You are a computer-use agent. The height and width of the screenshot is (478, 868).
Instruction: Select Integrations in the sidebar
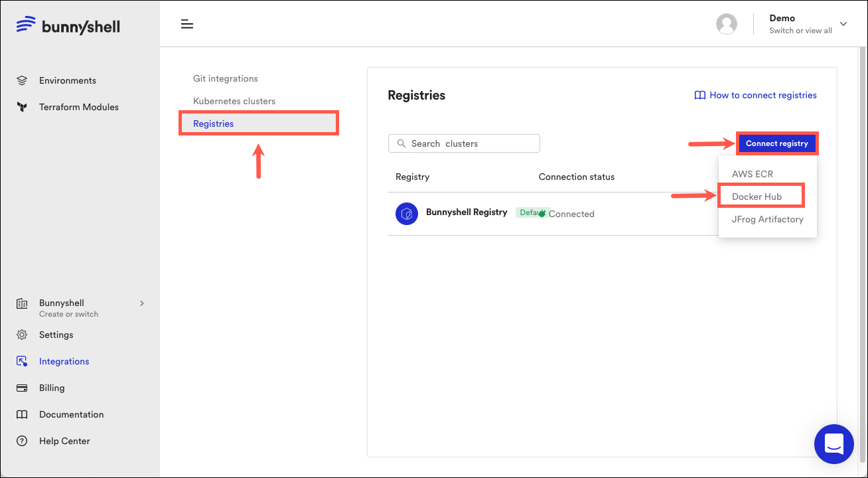64,361
